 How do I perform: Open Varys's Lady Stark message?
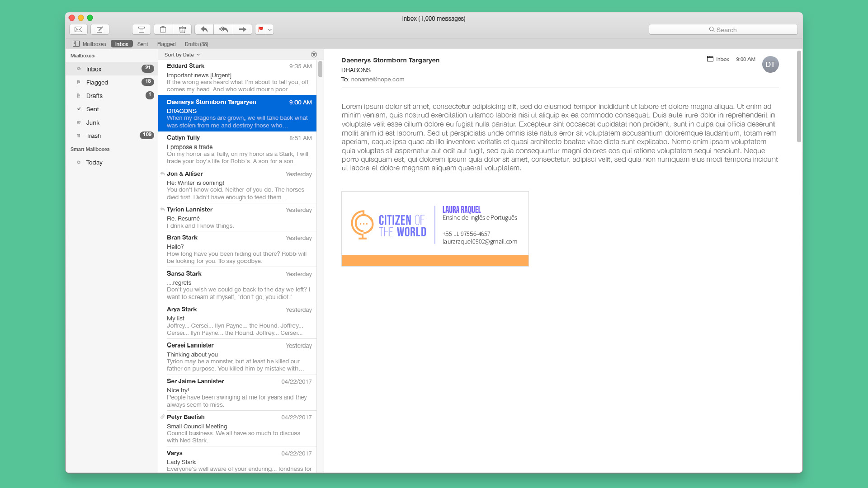click(x=237, y=460)
